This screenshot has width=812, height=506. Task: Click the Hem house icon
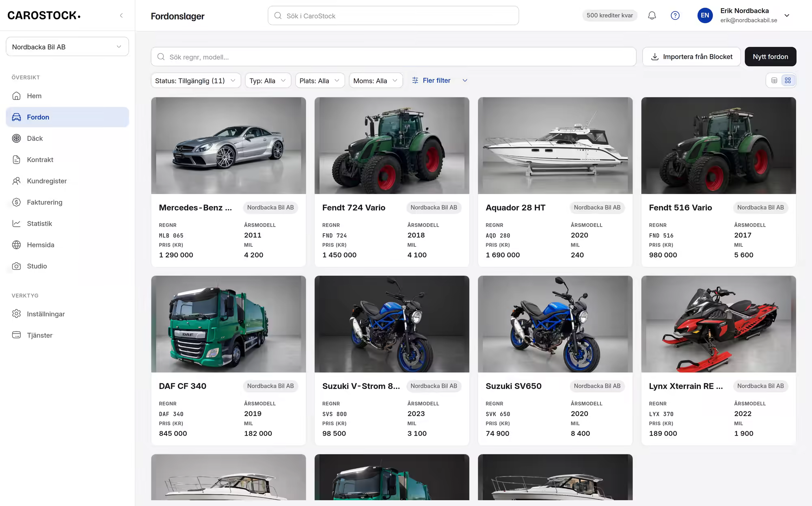(16, 96)
